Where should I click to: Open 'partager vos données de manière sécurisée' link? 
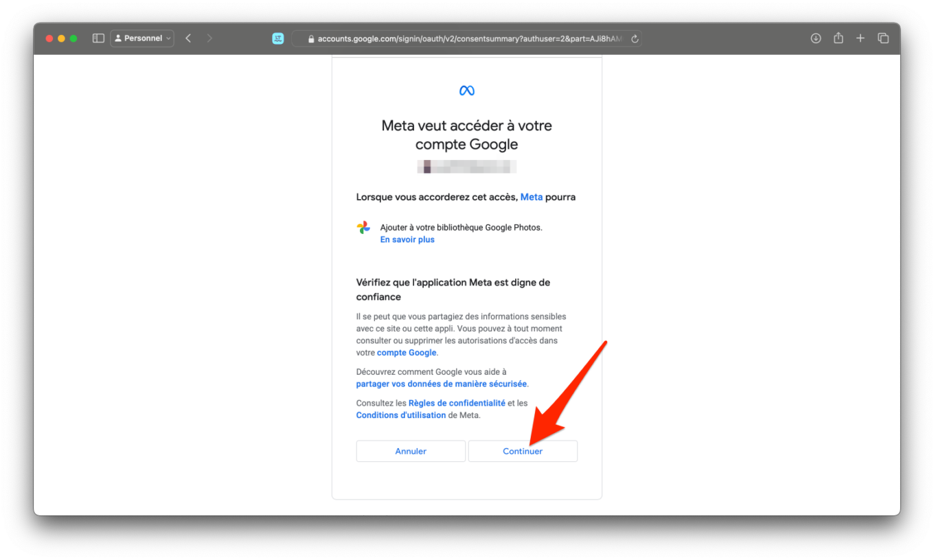(x=442, y=384)
